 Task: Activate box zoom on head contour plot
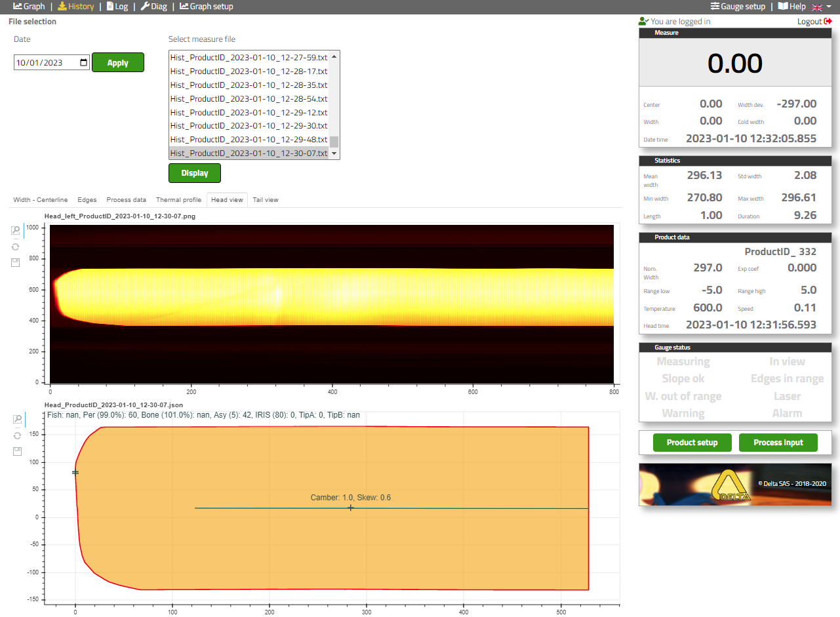click(16, 419)
